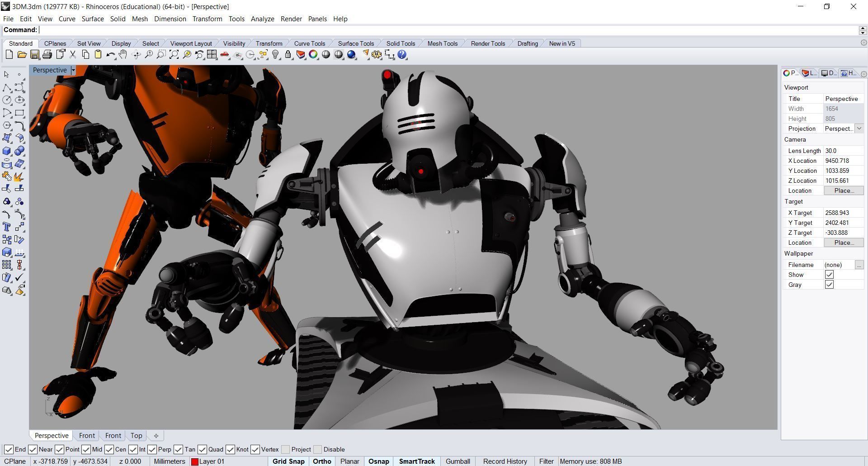This screenshot has height=466, width=868.
Task: Click the blue question mark Help icon
Action: pyautogui.click(x=402, y=55)
